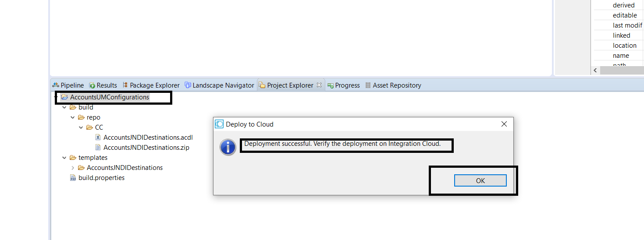
Task: Collapse the CC folder
Action: pyautogui.click(x=81, y=127)
